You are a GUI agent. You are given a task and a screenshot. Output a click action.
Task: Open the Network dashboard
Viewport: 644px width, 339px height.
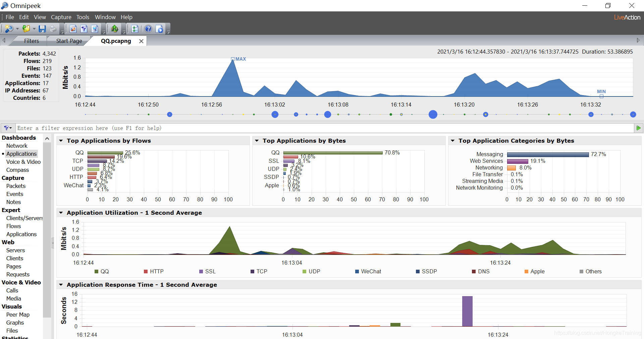[x=17, y=146]
